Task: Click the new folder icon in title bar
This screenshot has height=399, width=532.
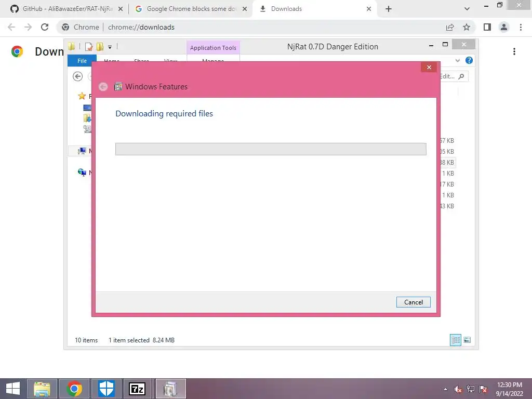Action: point(100,46)
